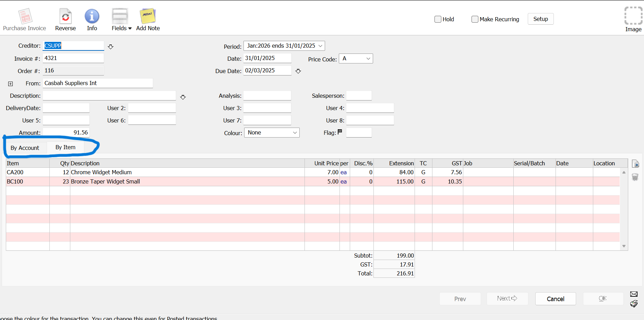644x320 pixels.
Task: Click the Amount field showing 91.56
Action: 66,133
